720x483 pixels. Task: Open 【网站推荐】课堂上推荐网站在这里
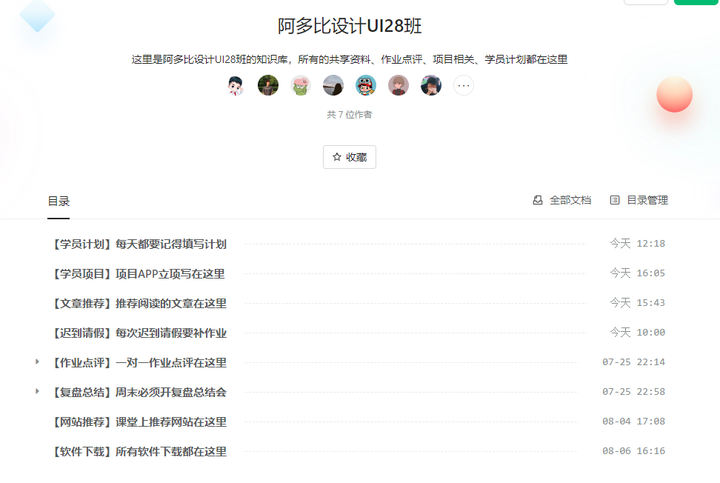[140, 421]
